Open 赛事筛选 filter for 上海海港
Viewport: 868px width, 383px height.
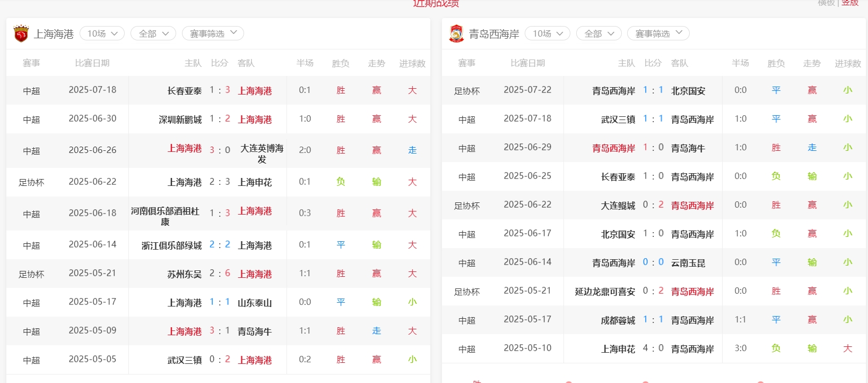213,33
